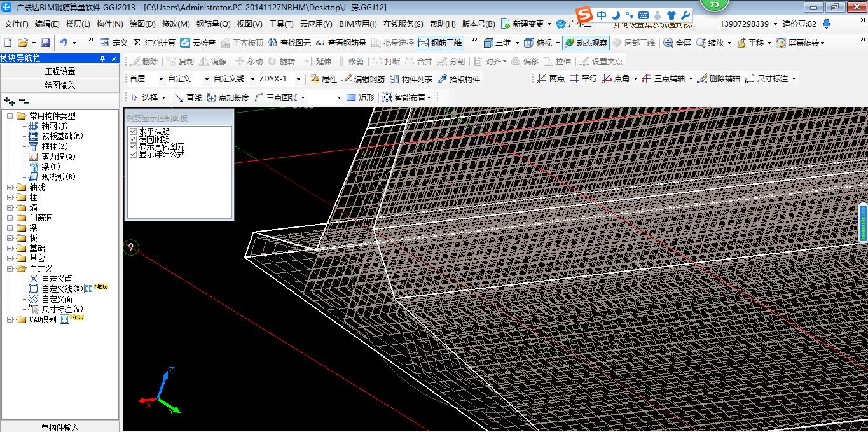The width and height of the screenshot is (868, 432).
Task: Click the 全屏 fullscreen icon
Action: (677, 43)
